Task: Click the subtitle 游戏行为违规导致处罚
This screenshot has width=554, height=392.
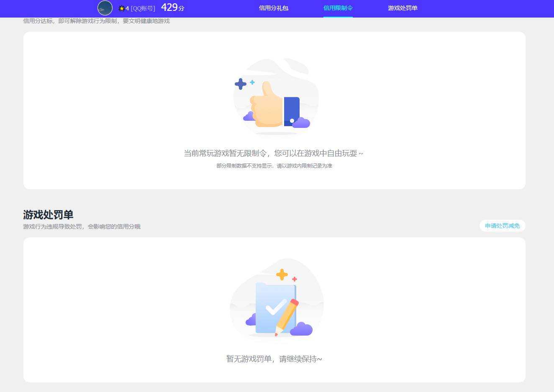Action: tap(53, 227)
